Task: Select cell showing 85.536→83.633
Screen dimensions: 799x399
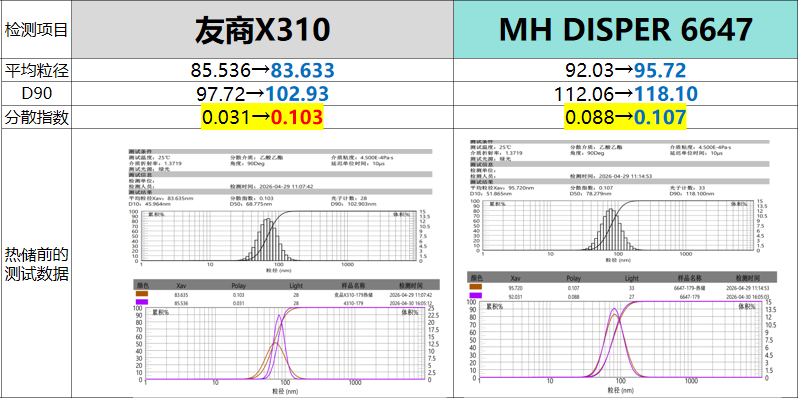Action: tap(262, 70)
